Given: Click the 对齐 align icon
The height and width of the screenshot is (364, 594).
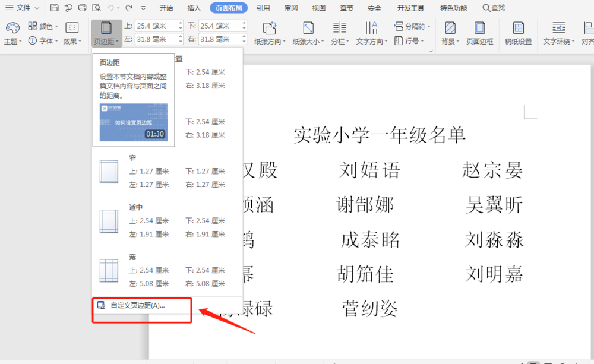Looking at the screenshot, I should coord(588,29).
